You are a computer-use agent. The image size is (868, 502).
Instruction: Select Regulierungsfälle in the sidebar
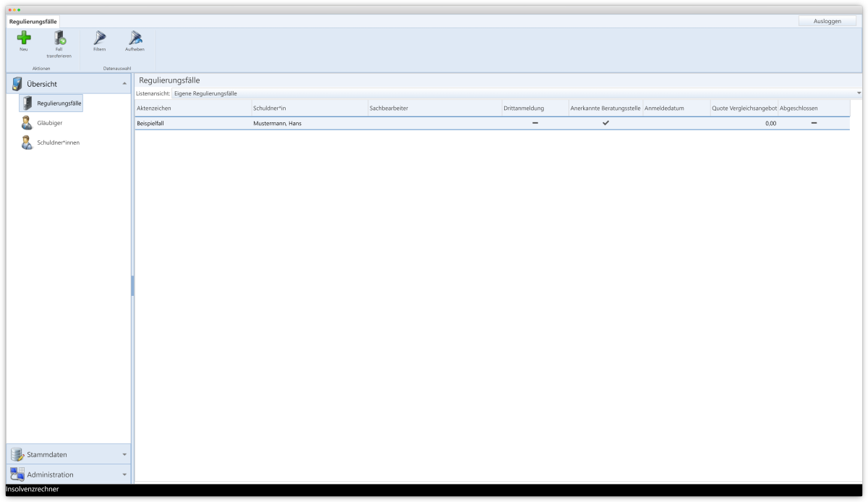(x=51, y=103)
